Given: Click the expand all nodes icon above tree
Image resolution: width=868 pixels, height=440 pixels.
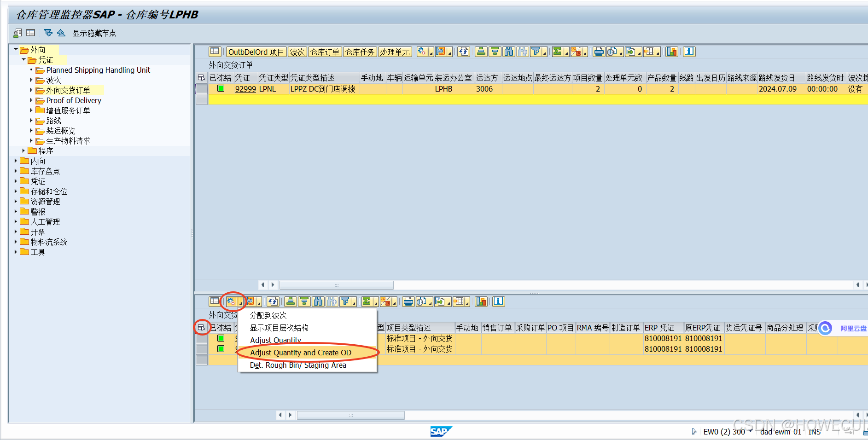Looking at the screenshot, I should pos(48,33).
